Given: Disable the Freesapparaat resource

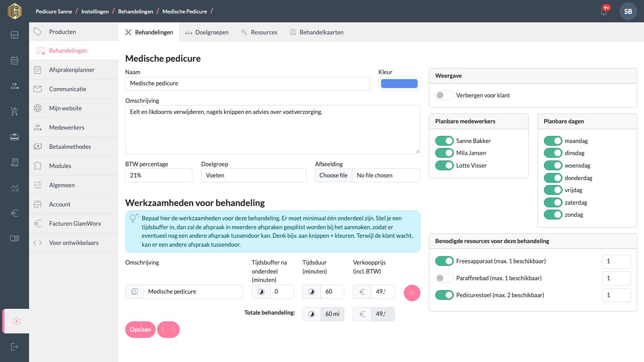Looking at the screenshot, I should [444, 261].
